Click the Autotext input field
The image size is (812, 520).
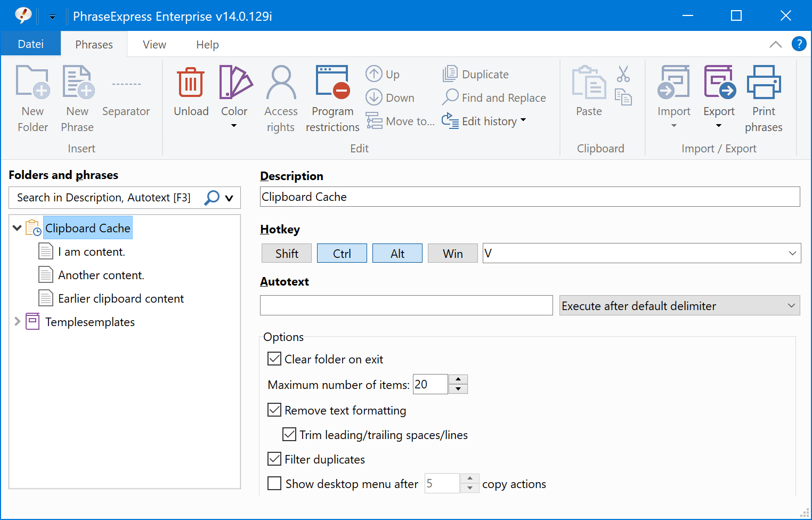407,305
